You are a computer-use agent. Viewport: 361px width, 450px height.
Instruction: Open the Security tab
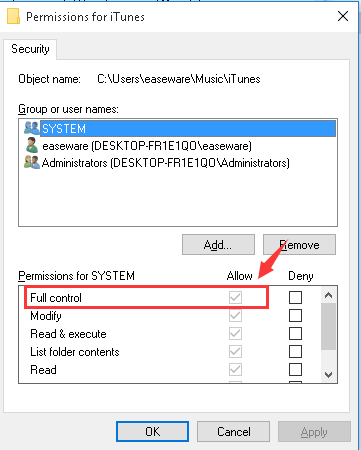tap(30, 49)
